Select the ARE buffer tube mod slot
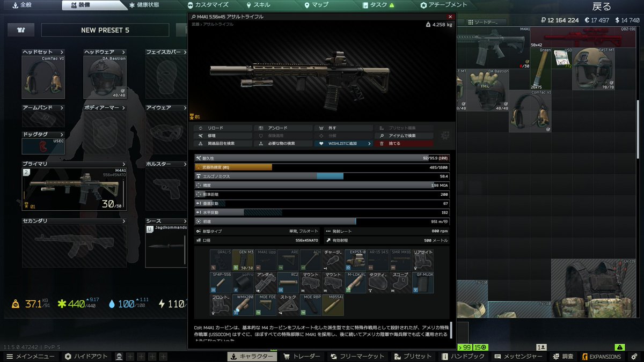644x362 pixels. pyautogui.click(x=288, y=260)
